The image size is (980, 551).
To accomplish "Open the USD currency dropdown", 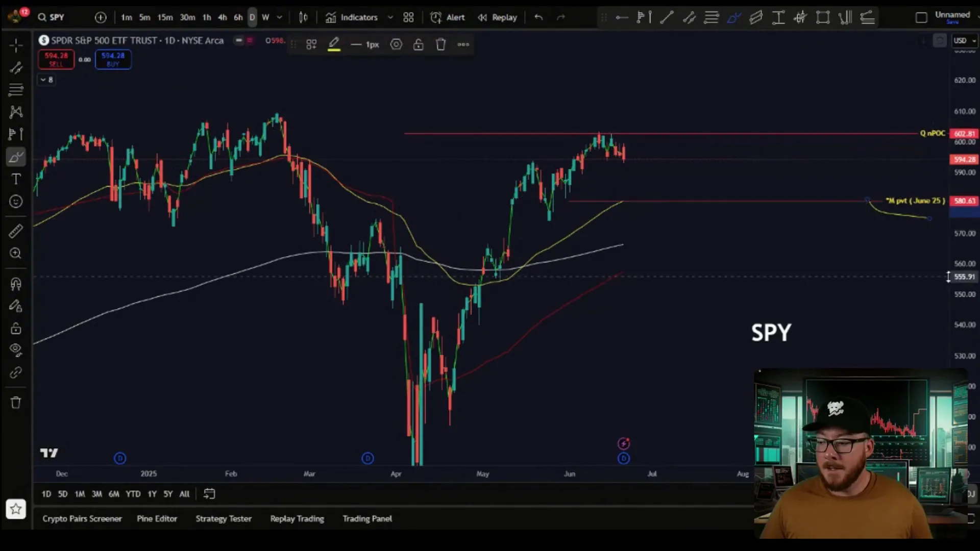I will [964, 40].
